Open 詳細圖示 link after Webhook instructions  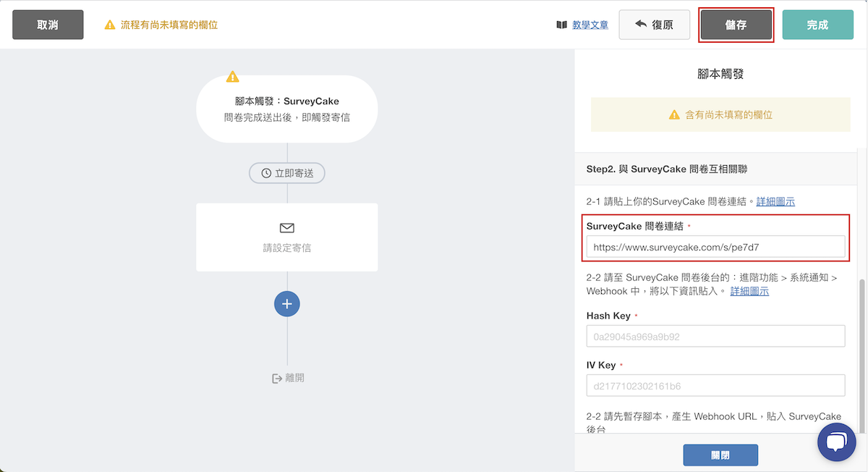coord(749,291)
